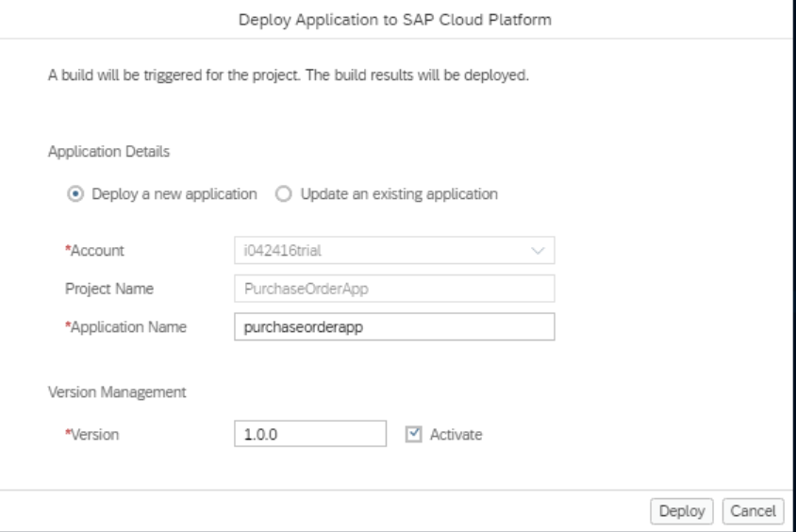Click the Application Name input field
The image size is (796, 532).
394,327
